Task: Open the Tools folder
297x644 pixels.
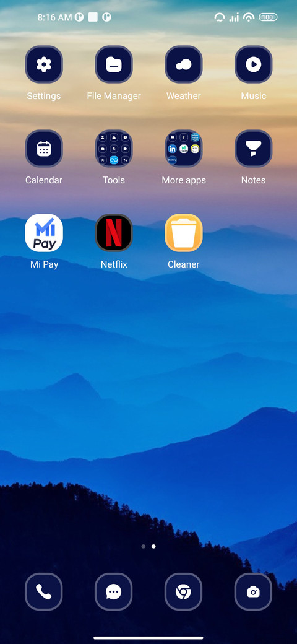Action: [114, 149]
